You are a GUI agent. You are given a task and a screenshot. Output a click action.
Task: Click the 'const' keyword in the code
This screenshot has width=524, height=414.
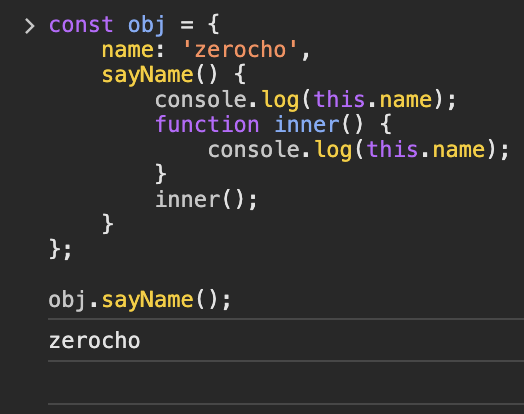[x=81, y=25]
